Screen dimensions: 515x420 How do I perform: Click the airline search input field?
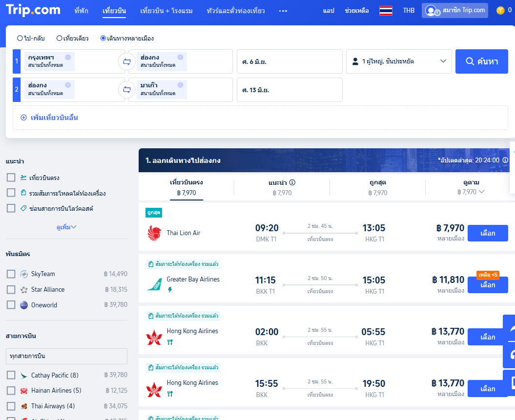tap(66, 356)
